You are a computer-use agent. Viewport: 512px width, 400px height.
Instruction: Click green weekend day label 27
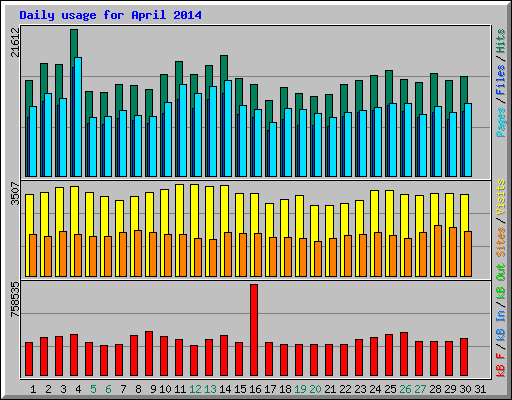coord(420,389)
